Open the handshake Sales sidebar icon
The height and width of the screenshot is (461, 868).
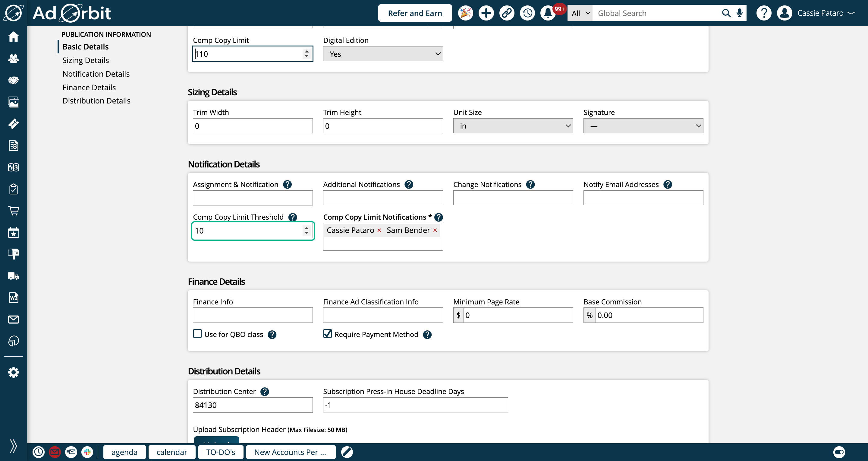click(x=14, y=80)
